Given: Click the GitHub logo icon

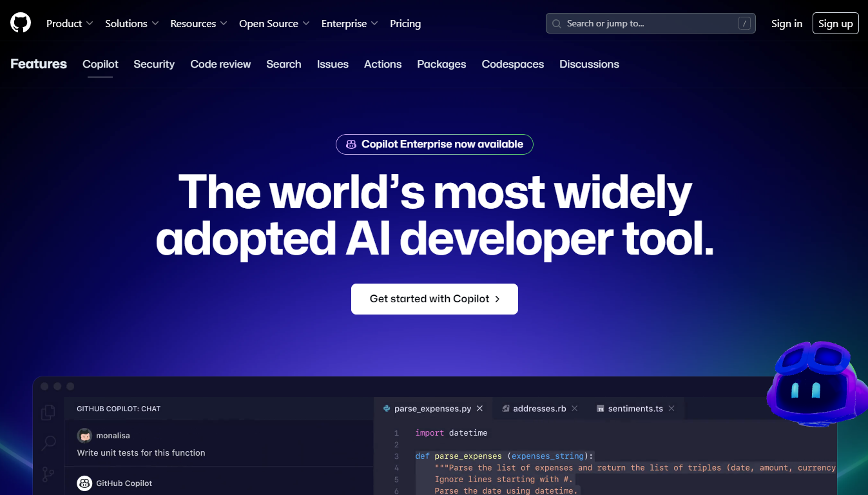Looking at the screenshot, I should click(21, 23).
